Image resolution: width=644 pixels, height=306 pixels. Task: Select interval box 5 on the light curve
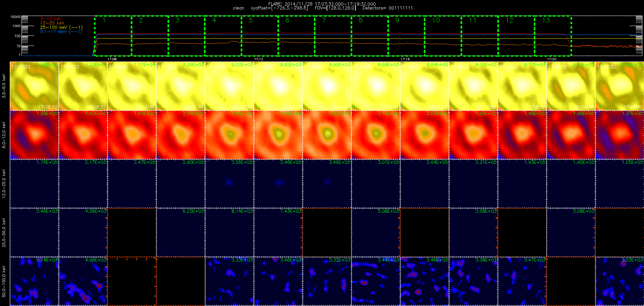[x=260, y=36]
